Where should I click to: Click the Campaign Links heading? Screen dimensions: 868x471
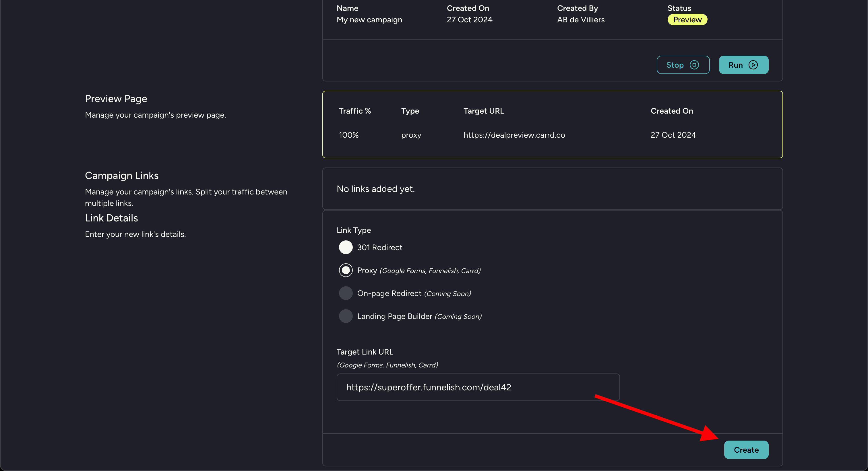point(122,175)
